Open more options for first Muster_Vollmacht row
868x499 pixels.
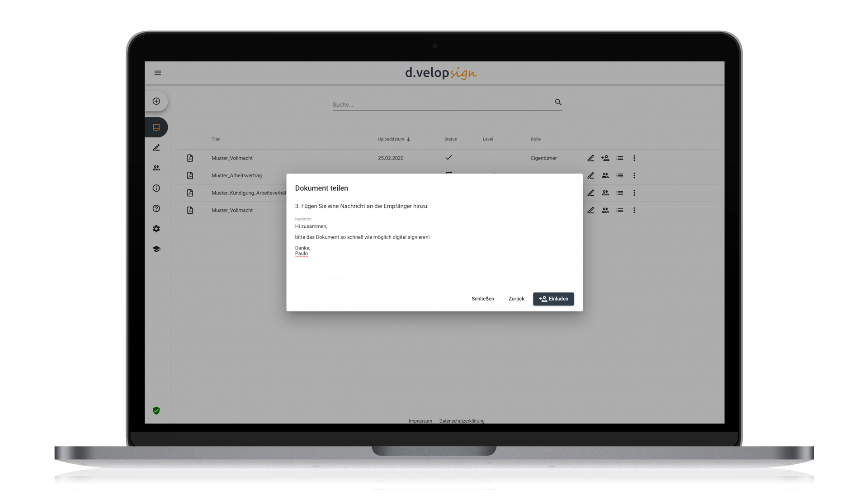tap(634, 158)
